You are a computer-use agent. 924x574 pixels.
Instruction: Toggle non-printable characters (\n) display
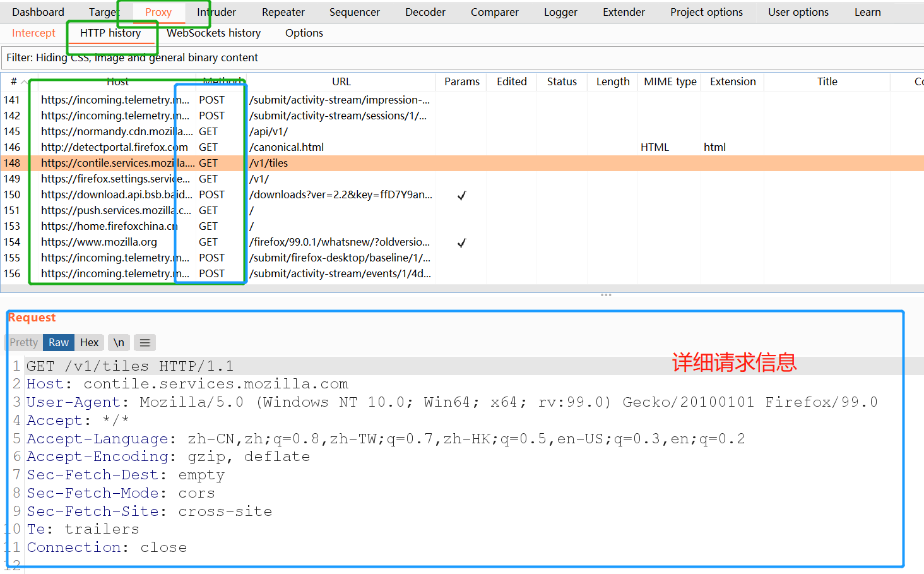[119, 342]
